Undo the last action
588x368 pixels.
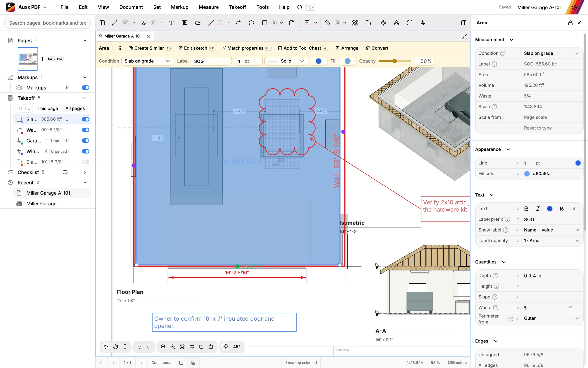coord(139,347)
